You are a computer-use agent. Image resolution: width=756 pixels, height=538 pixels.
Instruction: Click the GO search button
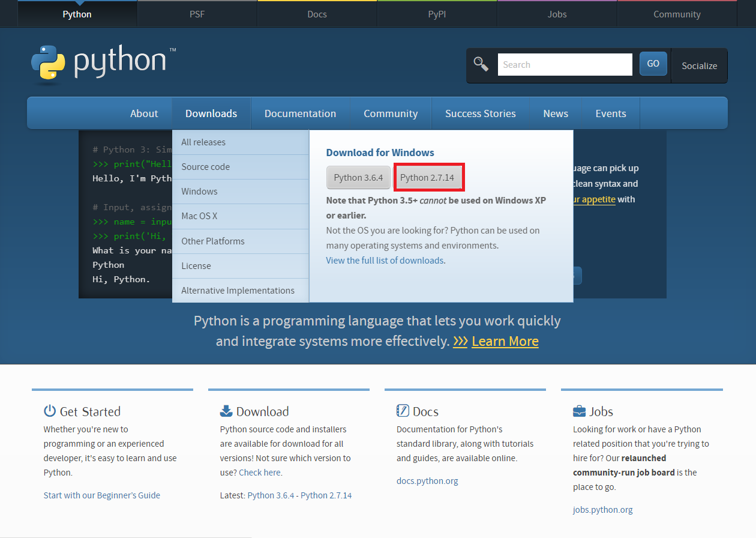pyautogui.click(x=653, y=64)
